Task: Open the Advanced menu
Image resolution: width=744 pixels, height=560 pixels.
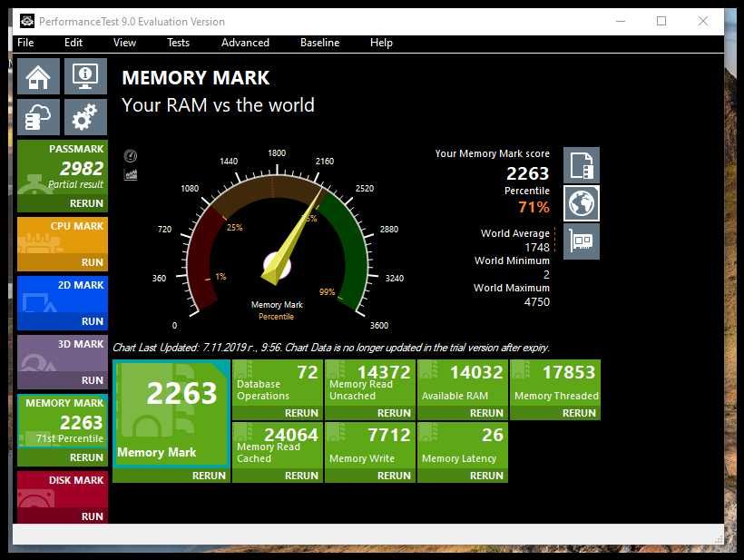Action: click(245, 43)
